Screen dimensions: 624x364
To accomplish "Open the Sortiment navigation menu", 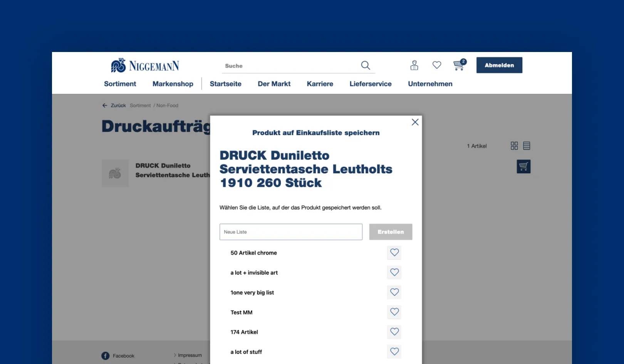I will click(120, 84).
